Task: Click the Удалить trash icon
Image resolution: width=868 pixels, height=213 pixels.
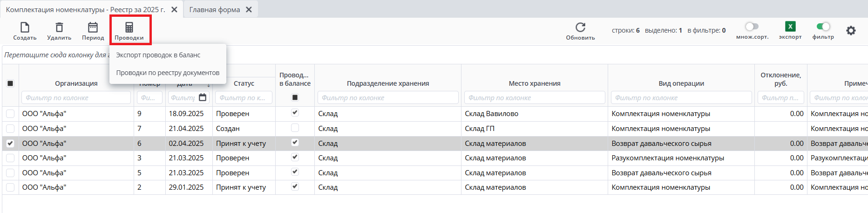Action: point(59,27)
